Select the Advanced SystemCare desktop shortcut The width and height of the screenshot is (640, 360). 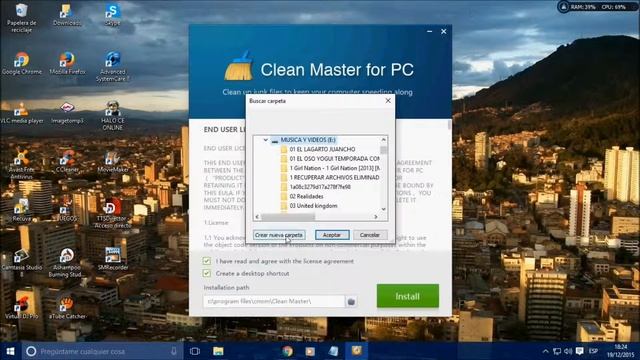113,67
